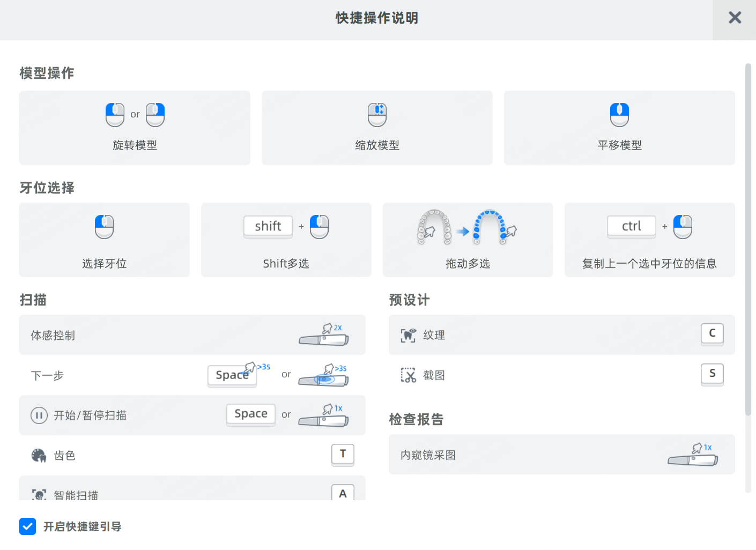Click the 扫描 section heading
This screenshot has width=756, height=550.
click(x=33, y=300)
